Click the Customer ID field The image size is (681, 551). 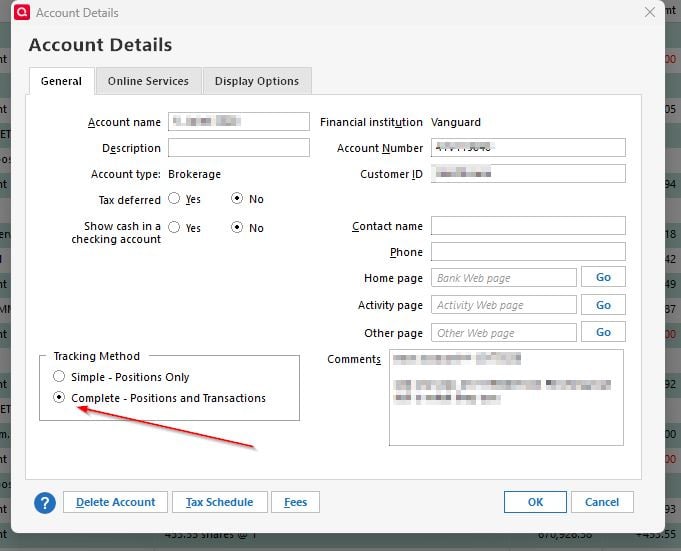pos(528,174)
